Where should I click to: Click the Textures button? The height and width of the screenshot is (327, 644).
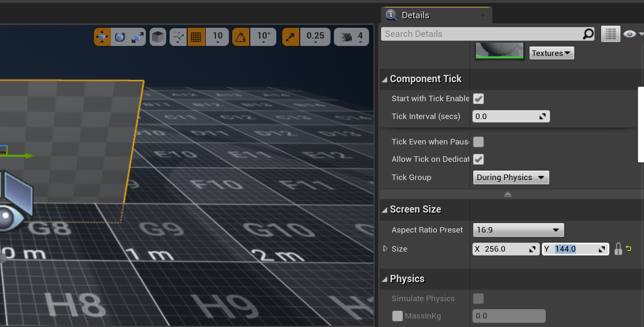[551, 53]
